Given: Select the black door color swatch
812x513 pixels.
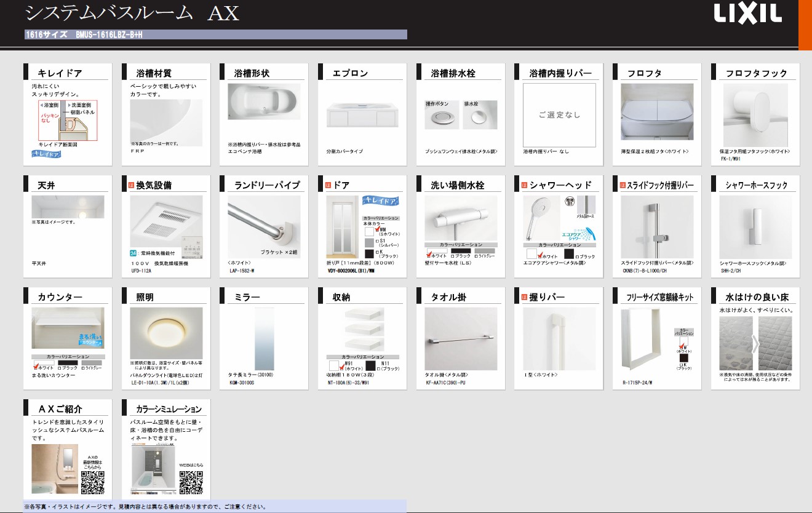Looking at the screenshot, I should [x=369, y=253].
